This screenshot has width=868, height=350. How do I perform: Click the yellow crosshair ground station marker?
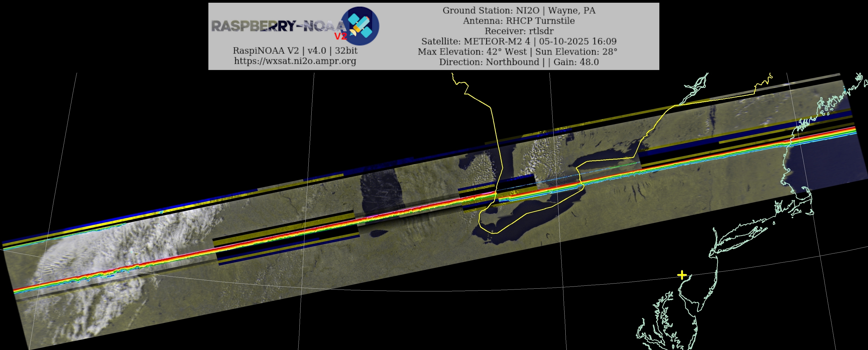(682, 275)
